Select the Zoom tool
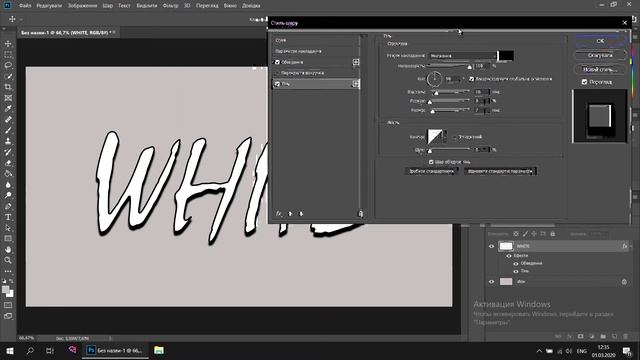 pyautogui.click(x=8, y=260)
